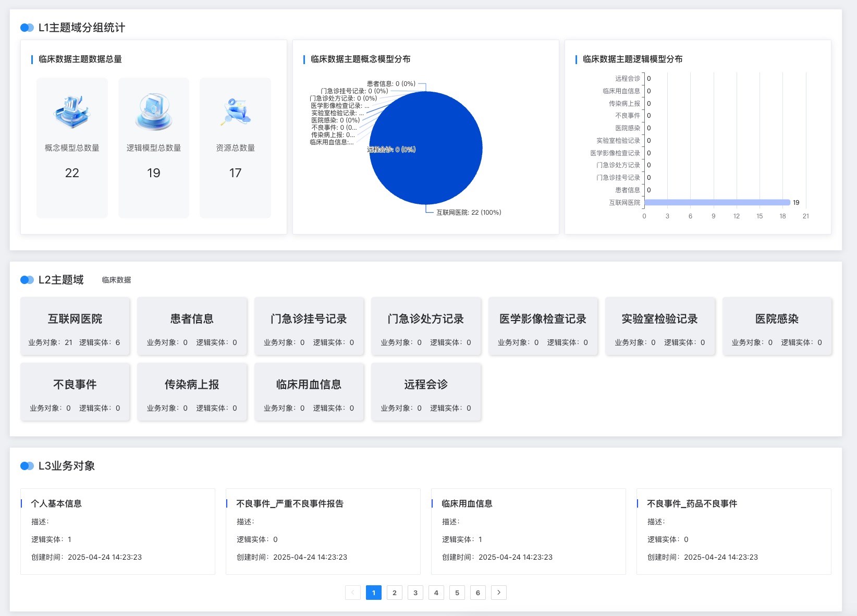Screen dimensions: 857x616
Task: Click the 创建时间 line in the 个人基本信息 card
Action: [87, 557]
